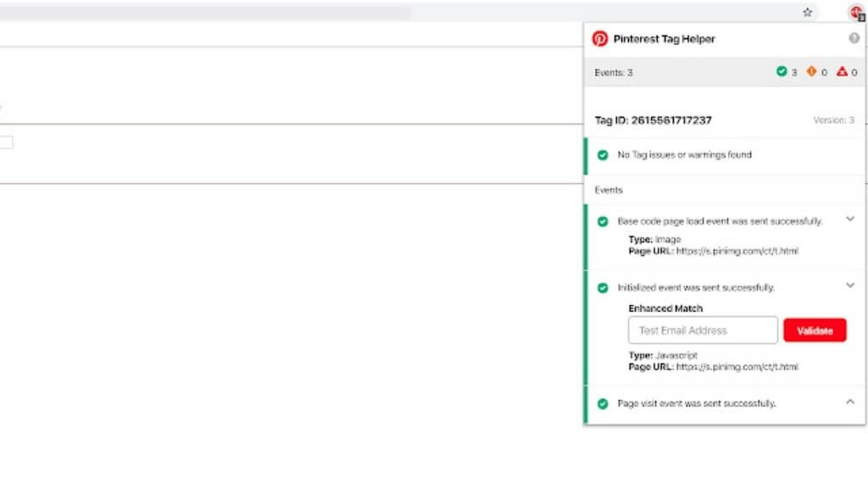Expand the Page visit event details

coord(850,402)
